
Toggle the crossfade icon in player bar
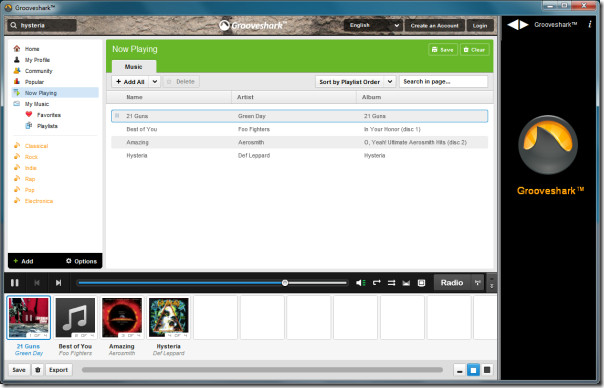[406, 283]
